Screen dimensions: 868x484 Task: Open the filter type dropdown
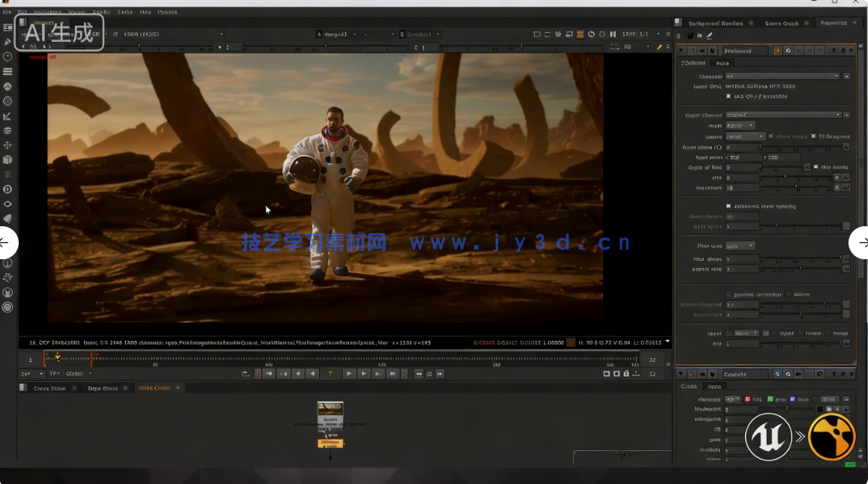pyautogui.click(x=741, y=246)
